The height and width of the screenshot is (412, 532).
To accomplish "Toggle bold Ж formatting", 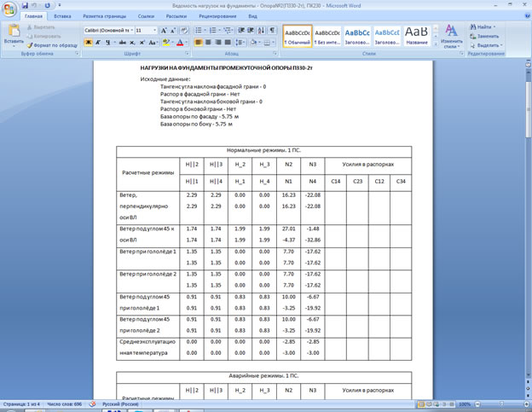I will pos(88,43).
